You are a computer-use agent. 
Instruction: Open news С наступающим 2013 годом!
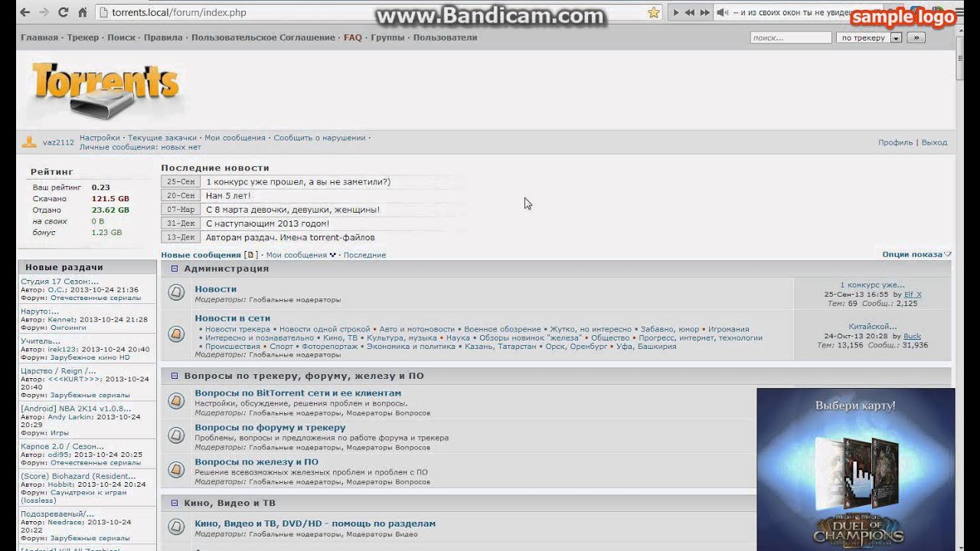[267, 223]
